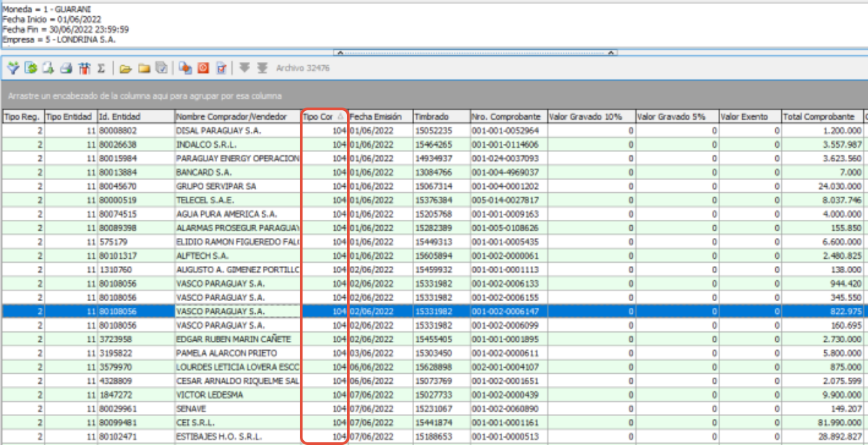The image size is (868, 445).
Task: Click the checklist document icon
Action: point(221,68)
